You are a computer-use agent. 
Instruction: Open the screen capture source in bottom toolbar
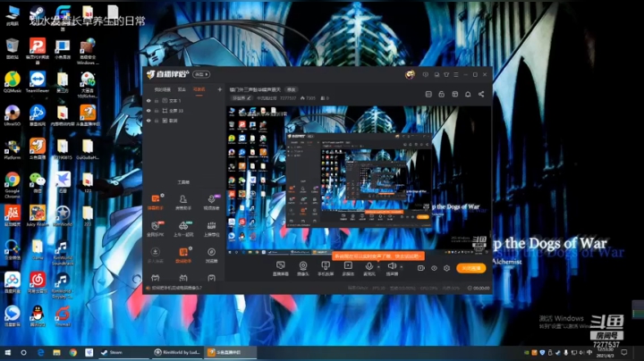(x=281, y=268)
